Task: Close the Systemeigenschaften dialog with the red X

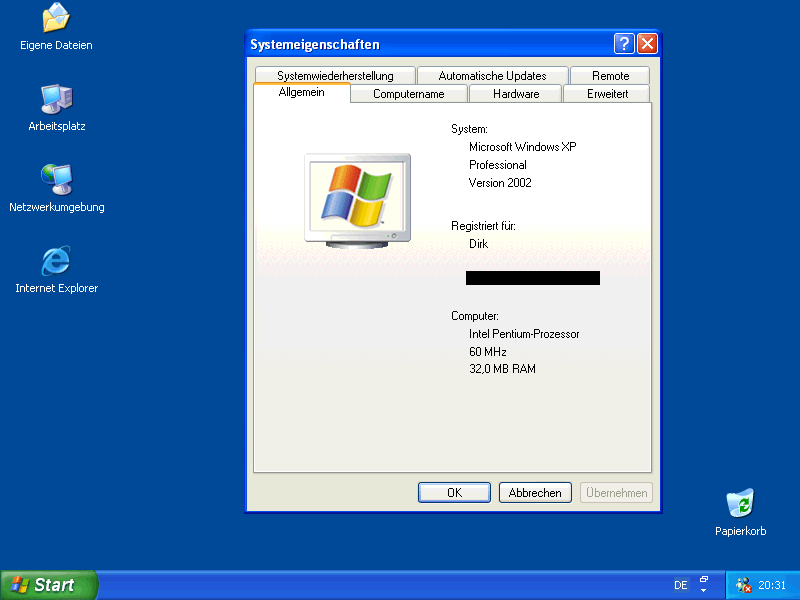Action: click(647, 44)
